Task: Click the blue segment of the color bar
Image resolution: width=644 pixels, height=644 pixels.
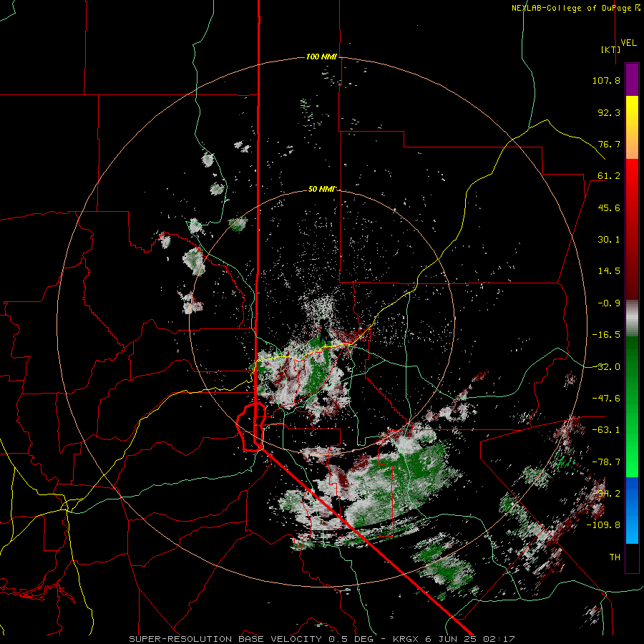Action: [632, 510]
